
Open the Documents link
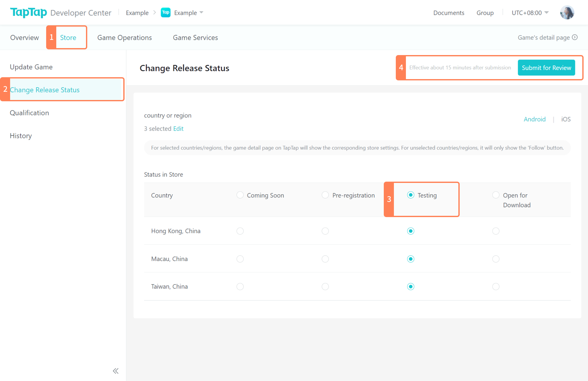pyautogui.click(x=449, y=13)
